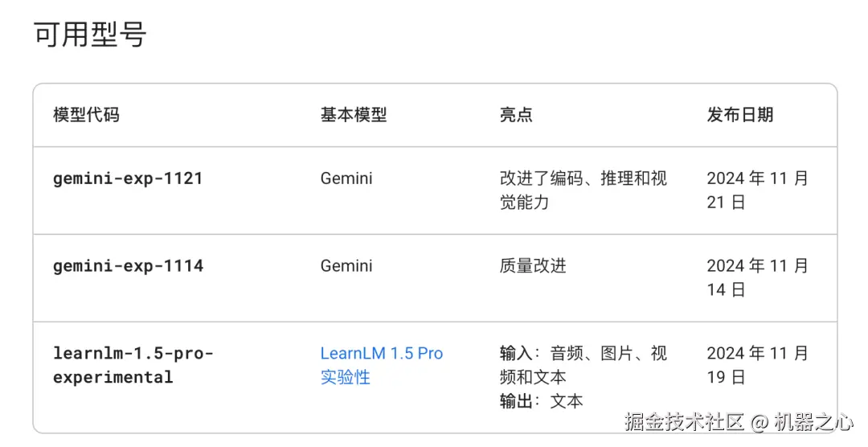Open the LearnLM 1.5 Pro link
The height and width of the screenshot is (447, 868).
click(x=381, y=354)
